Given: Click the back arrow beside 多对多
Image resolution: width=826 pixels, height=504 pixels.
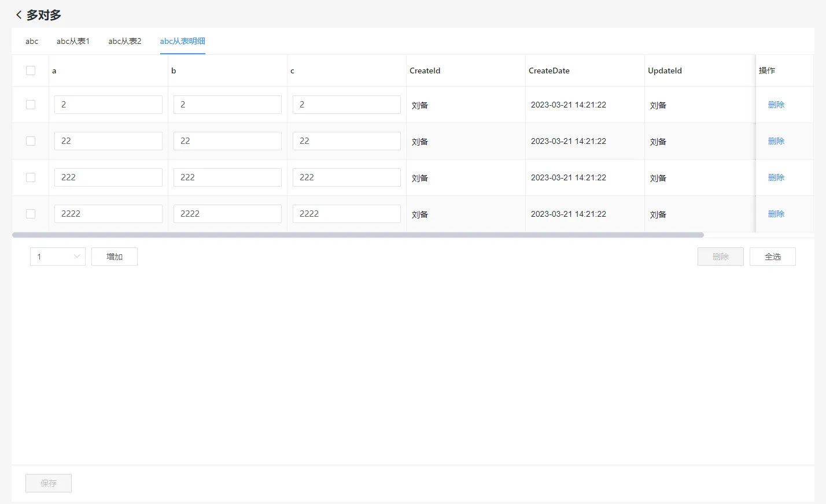Looking at the screenshot, I should pos(19,15).
